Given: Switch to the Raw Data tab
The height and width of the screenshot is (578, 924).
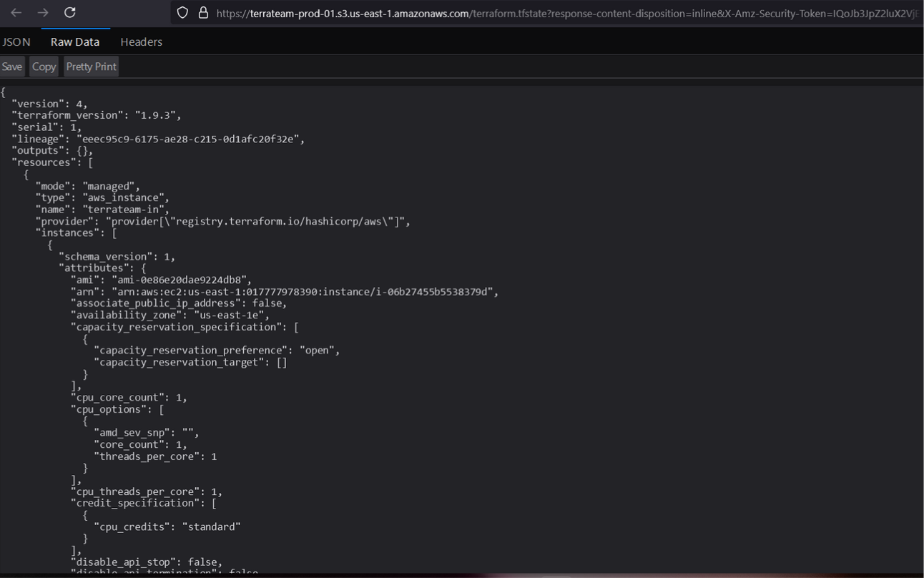Looking at the screenshot, I should (75, 41).
